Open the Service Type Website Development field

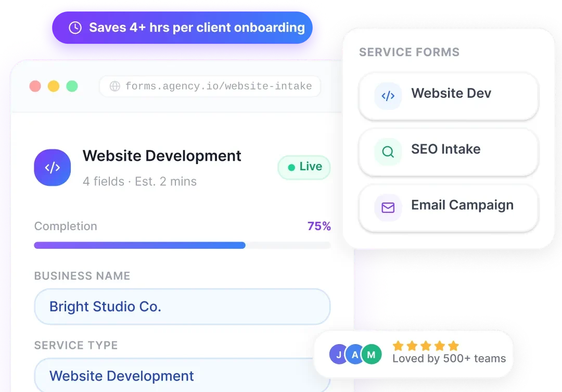pyautogui.click(x=182, y=375)
